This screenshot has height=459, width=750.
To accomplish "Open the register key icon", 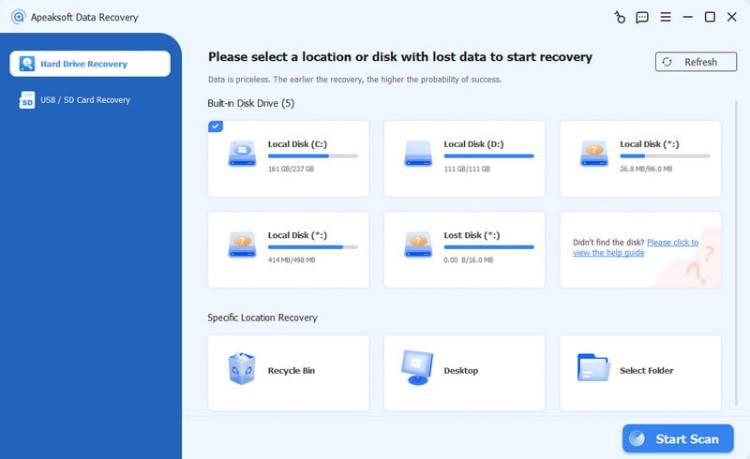I will (x=619, y=17).
